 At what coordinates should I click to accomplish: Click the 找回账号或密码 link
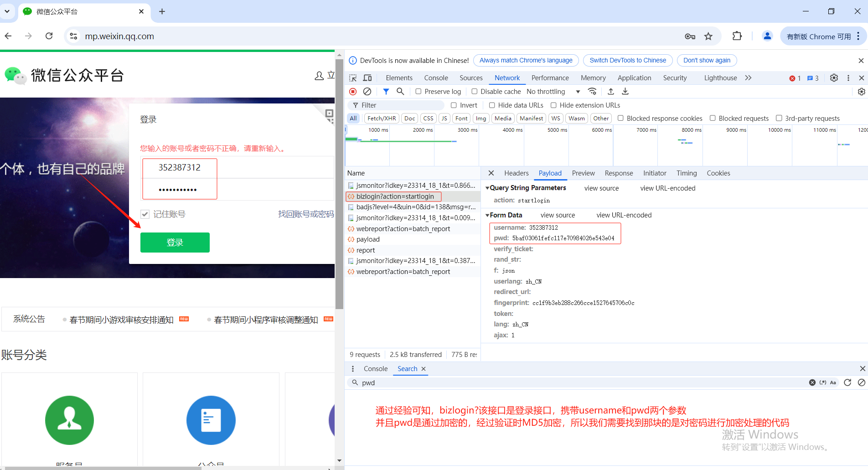306,214
